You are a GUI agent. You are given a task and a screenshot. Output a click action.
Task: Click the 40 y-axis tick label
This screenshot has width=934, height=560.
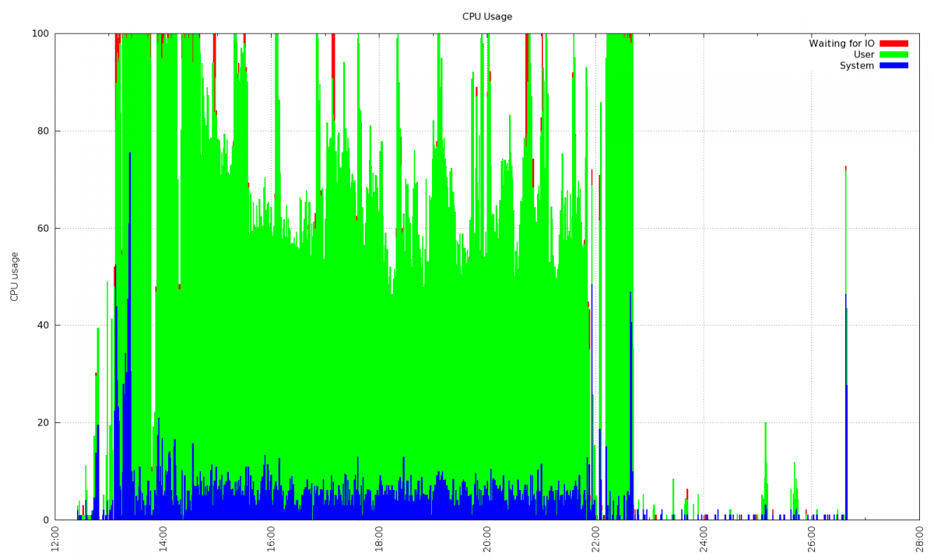(x=43, y=325)
